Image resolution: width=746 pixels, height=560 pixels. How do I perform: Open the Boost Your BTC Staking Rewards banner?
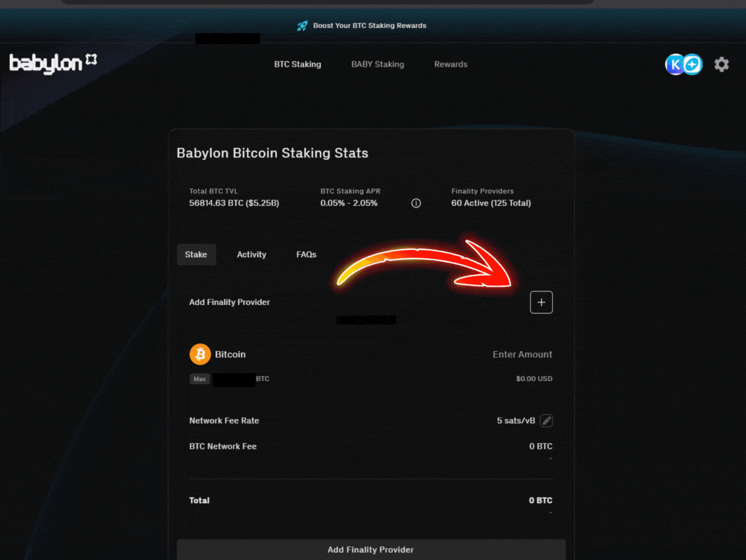pos(369,26)
